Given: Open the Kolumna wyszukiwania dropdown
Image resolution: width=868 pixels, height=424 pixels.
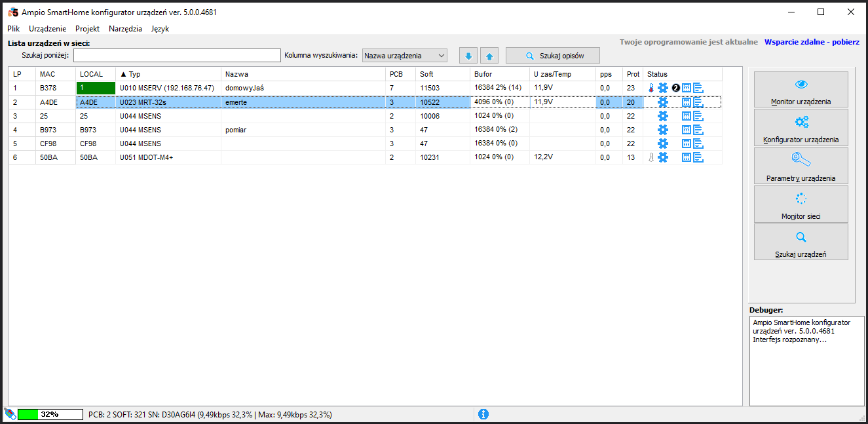Looking at the screenshot, I should click(405, 56).
